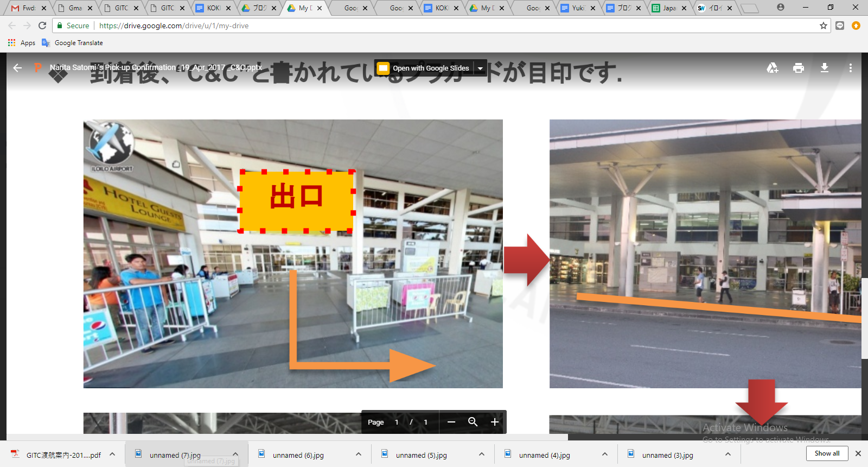Switch to the Gma tab
Viewport: 868px width, 467px height.
click(x=75, y=8)
